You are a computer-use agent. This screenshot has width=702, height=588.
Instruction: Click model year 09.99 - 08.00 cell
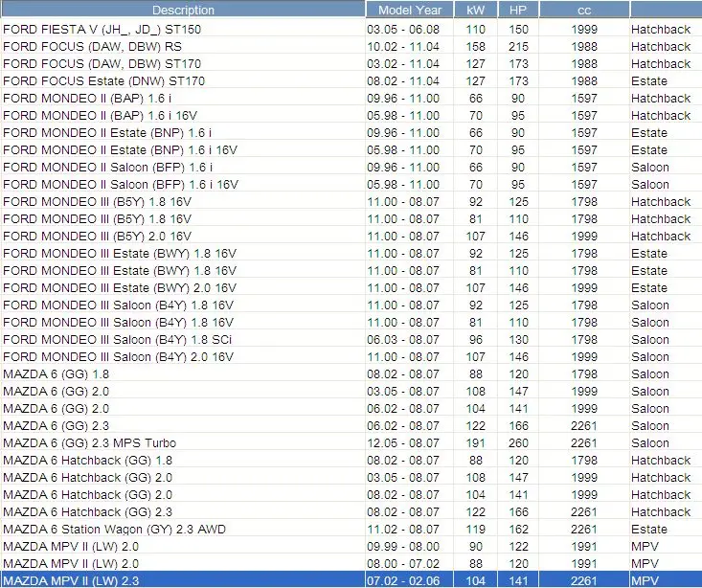pos(410,547)
